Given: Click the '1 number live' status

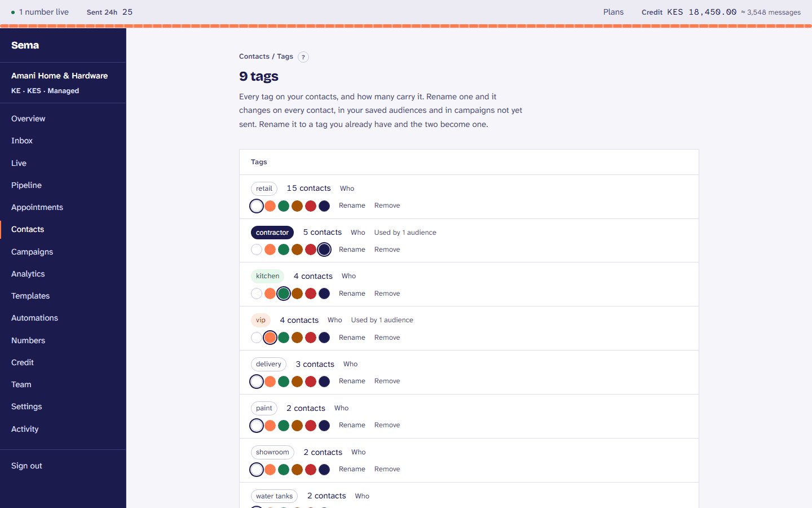Looking at the screenshot, I should click(39, 12).
